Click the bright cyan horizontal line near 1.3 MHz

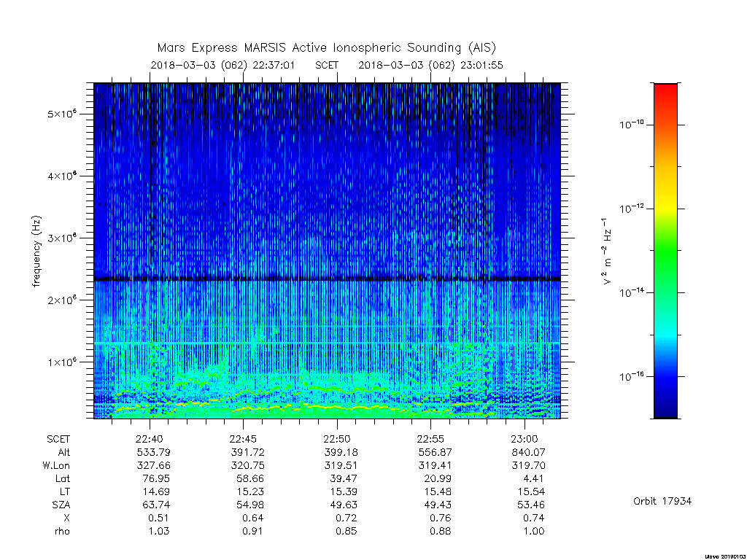327,343
